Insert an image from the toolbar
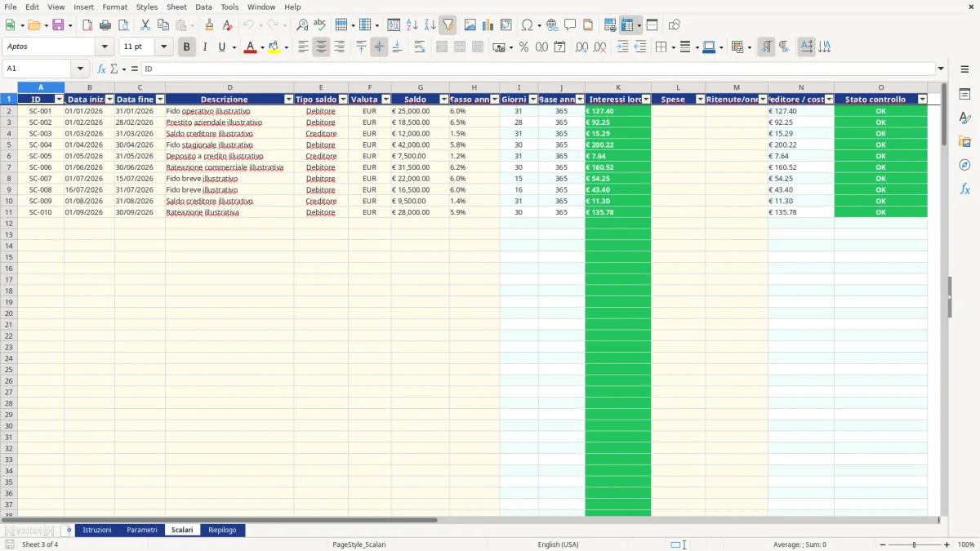The width and height of the screenshot is (980, 551). [470, 25]
